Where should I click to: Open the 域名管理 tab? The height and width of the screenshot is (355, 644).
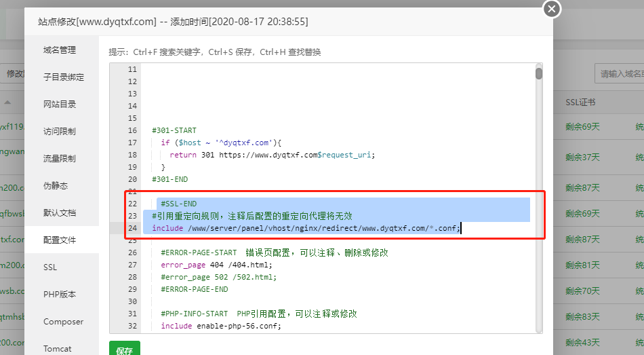pyautogui.click(x=60, y=50)
